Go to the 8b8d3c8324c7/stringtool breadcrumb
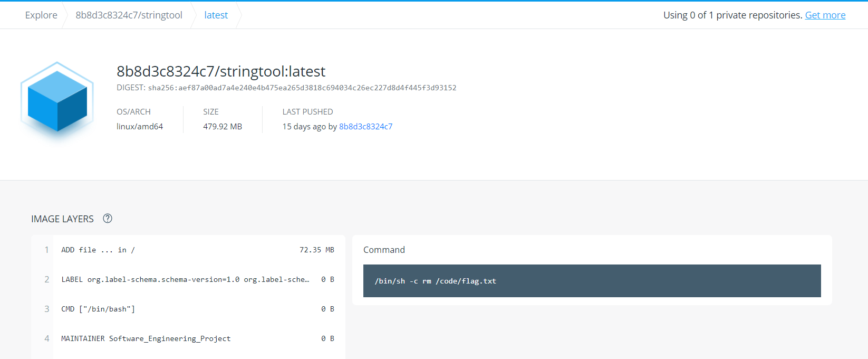 (129, 15)
